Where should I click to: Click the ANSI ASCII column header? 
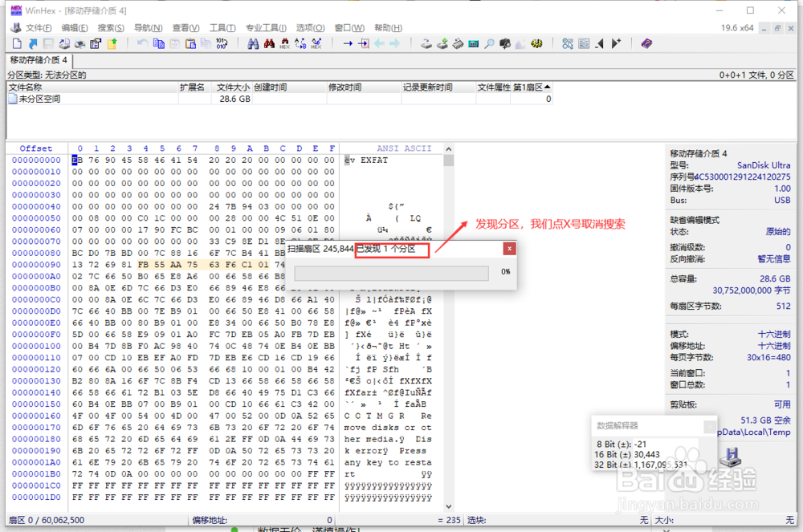pyautogui.click(x=404, y=148)
